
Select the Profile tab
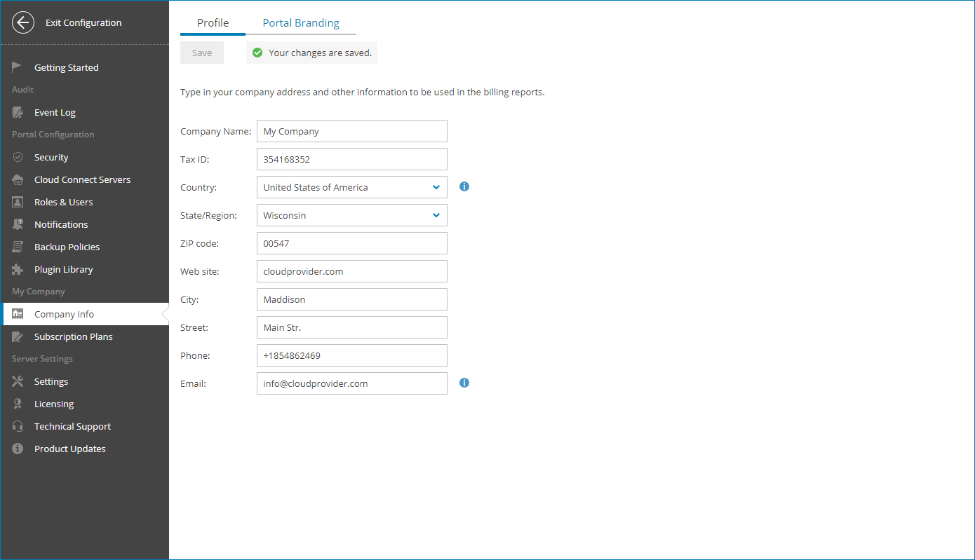point(213,23)
